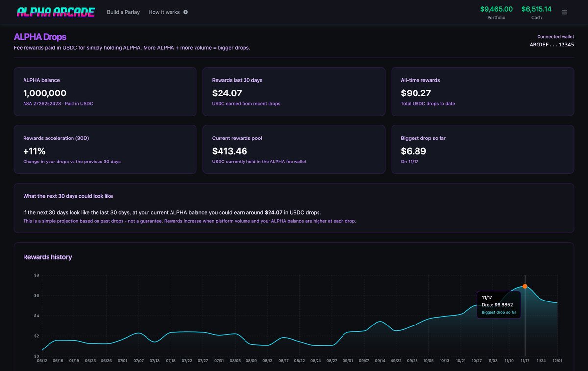
Task: Click the ALPHA ARCADE logo
Action: tap(56, 11)
